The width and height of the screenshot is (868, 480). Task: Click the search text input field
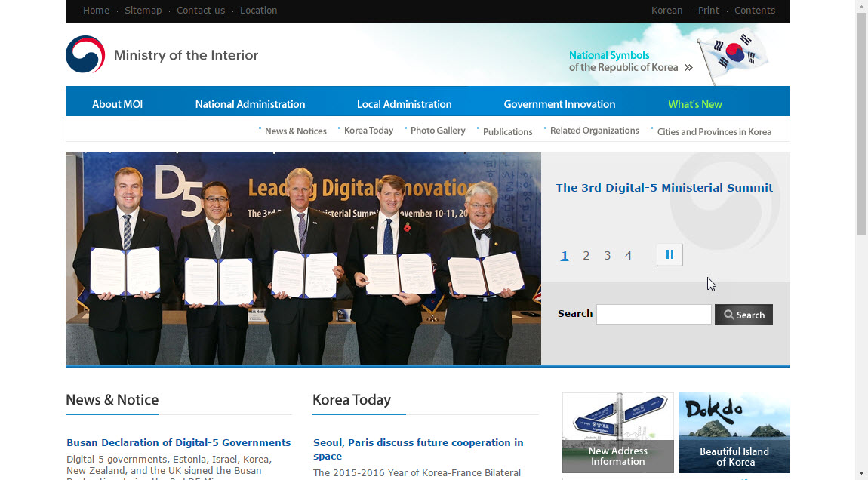654,315
